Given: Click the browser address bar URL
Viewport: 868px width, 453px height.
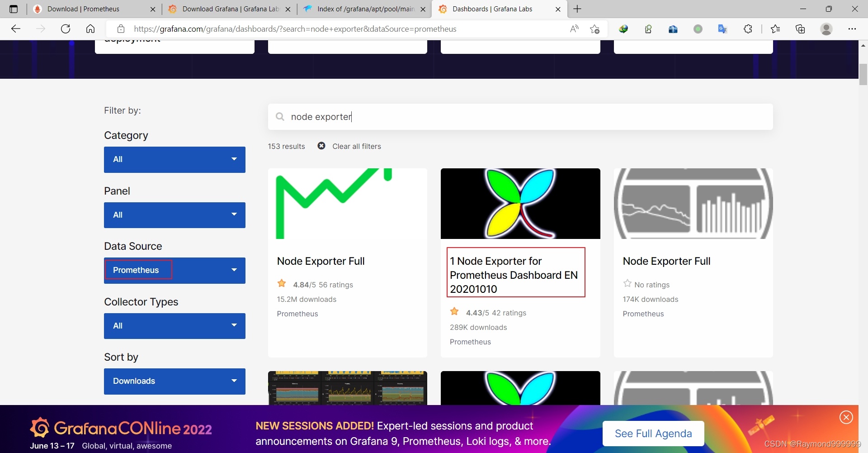Looking at the screenshot, I should click(x=295, y=29).
